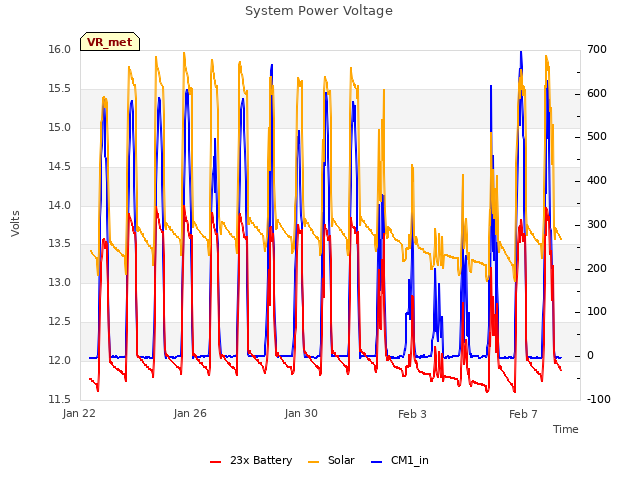This screenshot has height=480, width=640.
Task: Toggle the CM1_in legend entry
Action: pos(400,460)
